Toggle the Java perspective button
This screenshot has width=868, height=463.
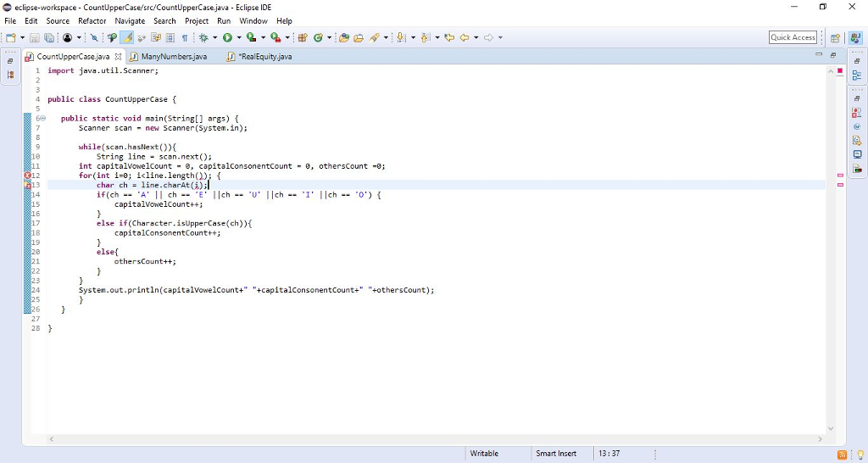coord(855,37)
